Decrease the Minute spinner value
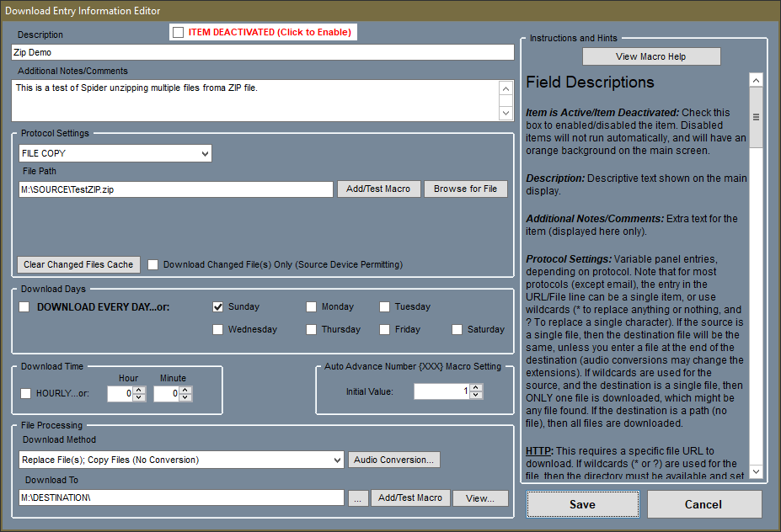 [x=185, y=398]
